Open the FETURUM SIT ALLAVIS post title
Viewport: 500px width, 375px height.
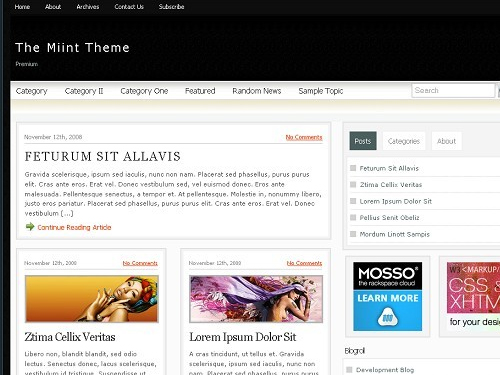tap(103, 156)
